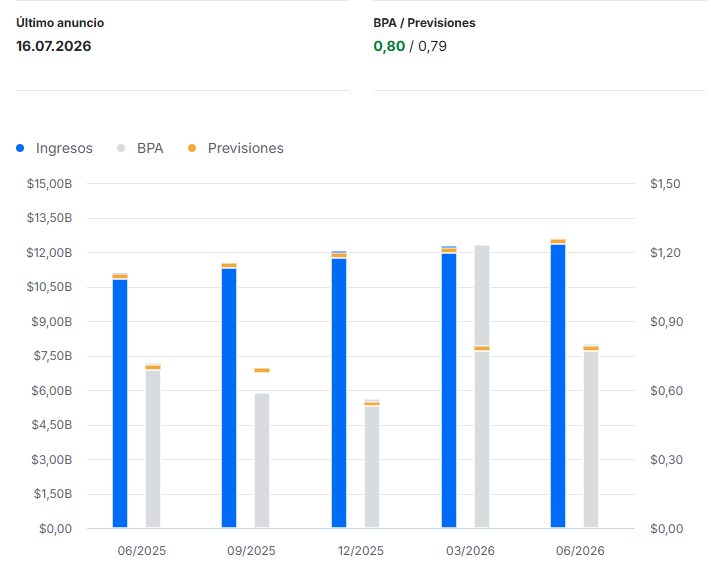This screenshot has height=570, width=711.
Task: Click the gray BPA legend dot
Action: click(x=121, y=148)
